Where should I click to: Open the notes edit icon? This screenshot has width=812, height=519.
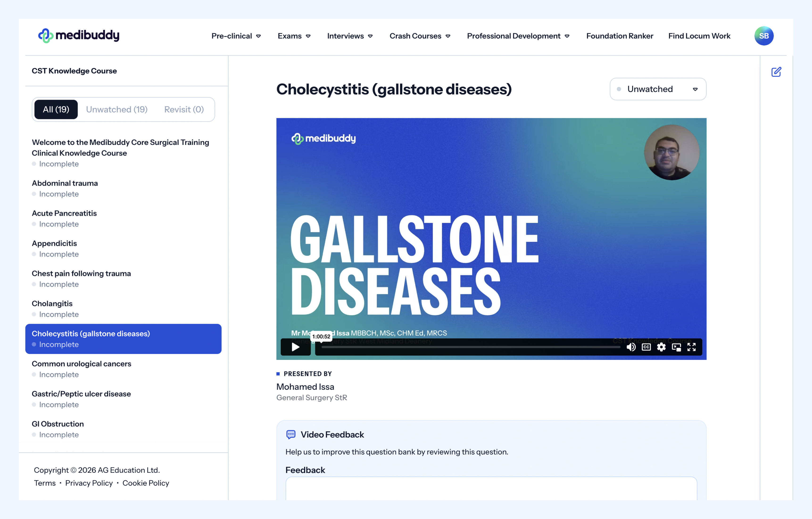tap(776, 72)
